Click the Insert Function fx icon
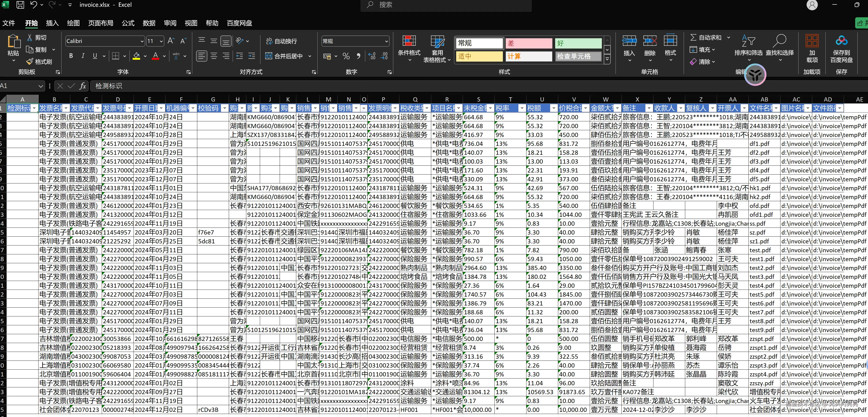The height and width of the screenshot is (417, 868). tap(83, 86)
